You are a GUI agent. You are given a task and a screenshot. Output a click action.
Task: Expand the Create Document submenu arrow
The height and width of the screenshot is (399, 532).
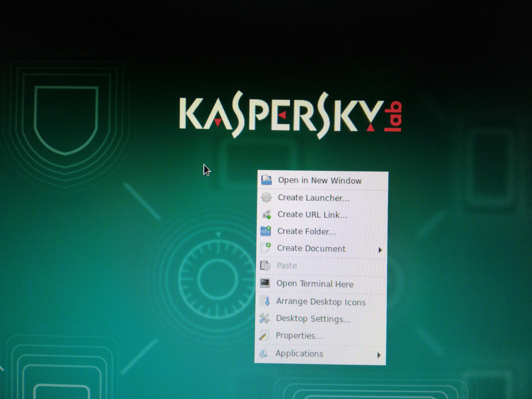(380, 250)
